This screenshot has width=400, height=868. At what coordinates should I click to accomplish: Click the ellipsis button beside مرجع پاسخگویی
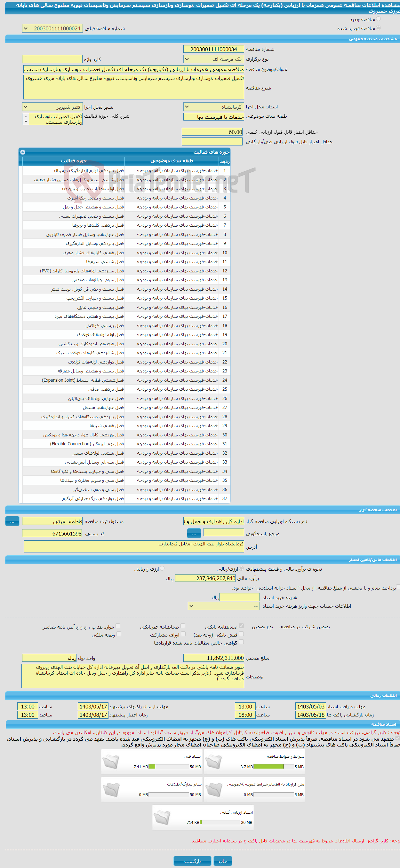tap(194, 533)
